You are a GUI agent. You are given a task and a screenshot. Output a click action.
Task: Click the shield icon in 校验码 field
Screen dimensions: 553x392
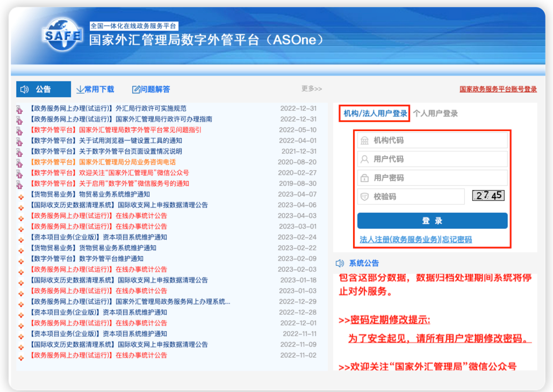pos(364,197)
